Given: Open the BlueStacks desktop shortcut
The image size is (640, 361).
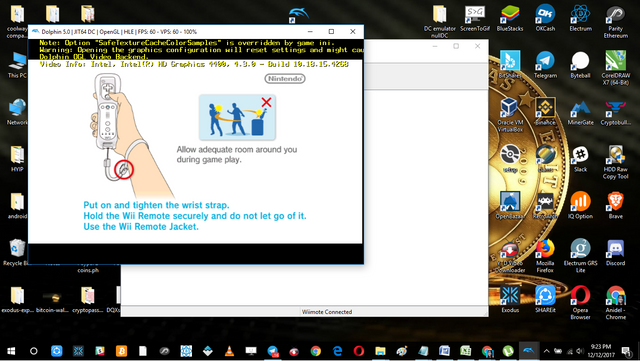Looking at the screenshot, I should [x=510, y=18].
